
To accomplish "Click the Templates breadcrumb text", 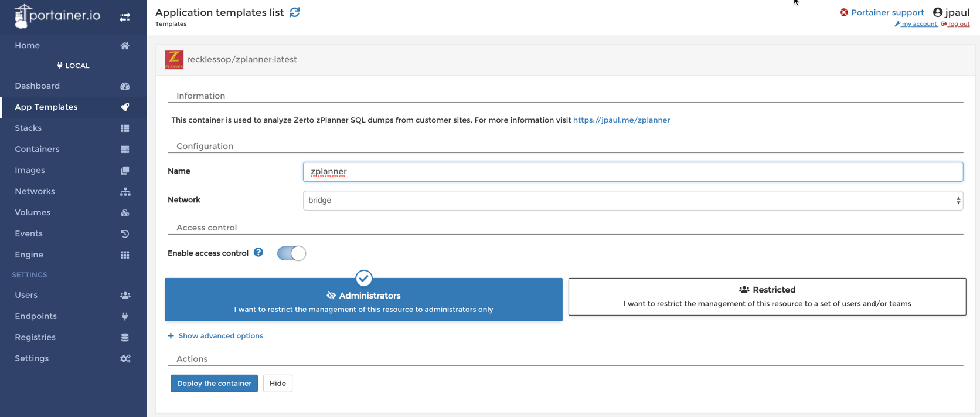I will point(171,24).
